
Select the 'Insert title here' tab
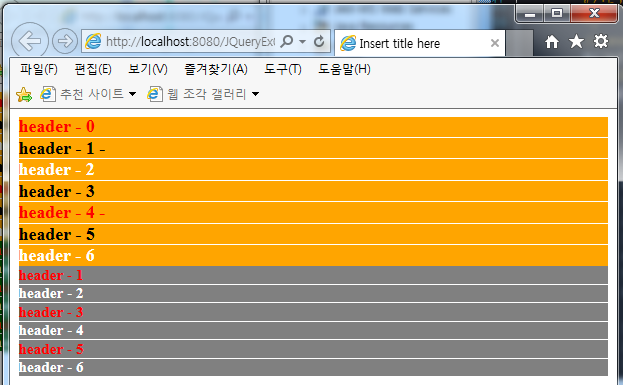point(420,43)
